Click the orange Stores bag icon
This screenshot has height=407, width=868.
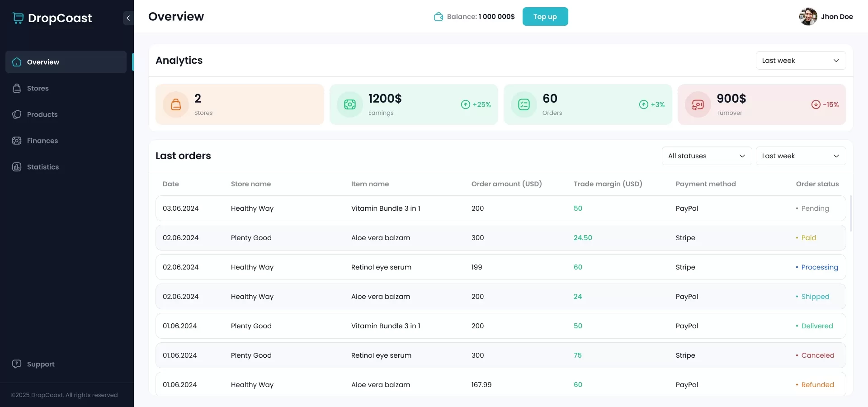176,104
